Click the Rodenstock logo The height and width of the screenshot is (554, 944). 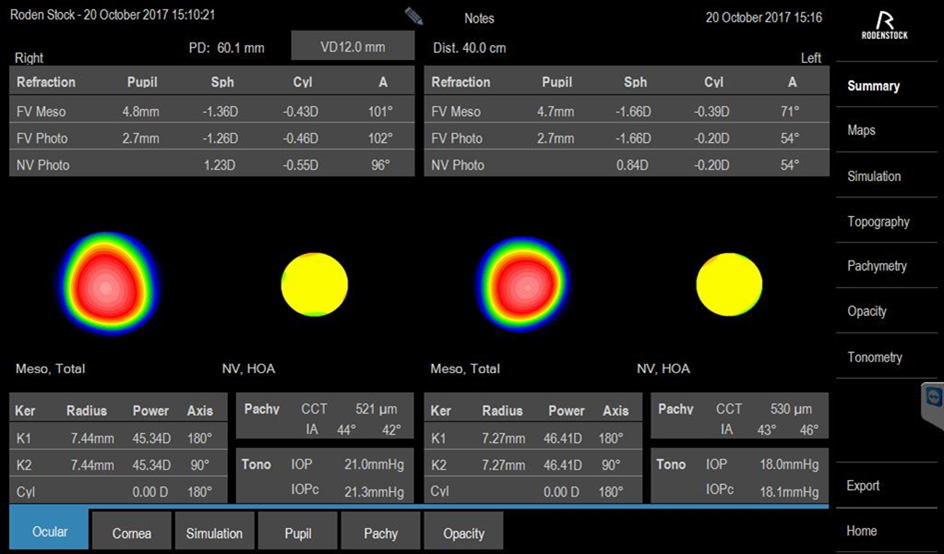[x=884, y=26]
